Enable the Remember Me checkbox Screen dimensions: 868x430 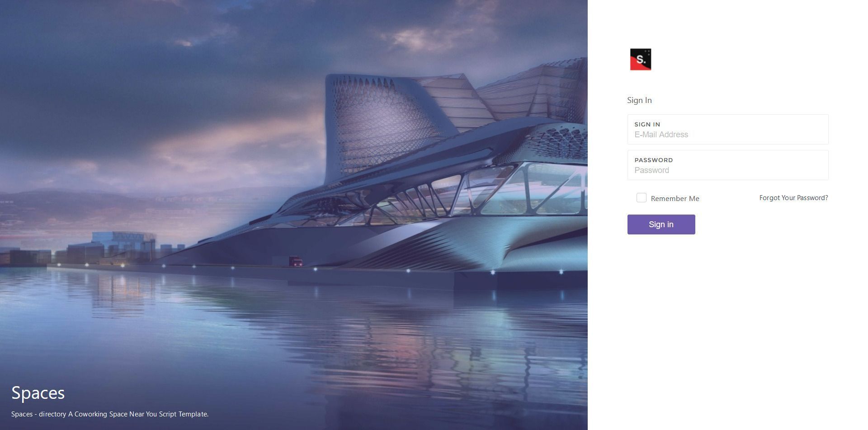click(x=641, y=198)
